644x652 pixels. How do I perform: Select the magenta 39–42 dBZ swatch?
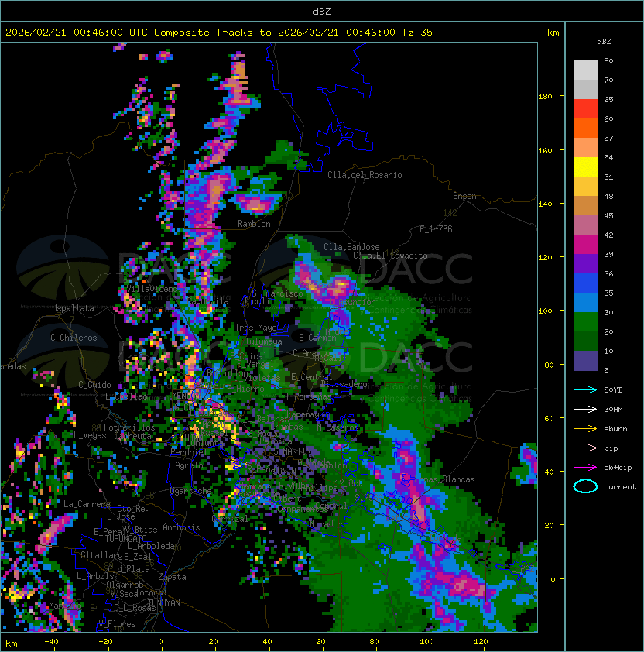[x=585, y=245]
